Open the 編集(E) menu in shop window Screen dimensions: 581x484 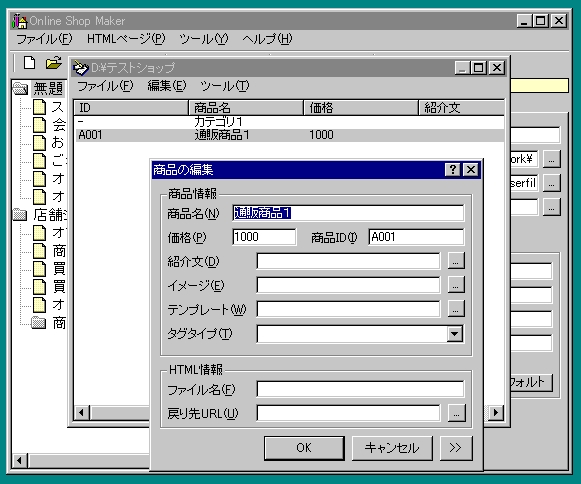point(167,86)
